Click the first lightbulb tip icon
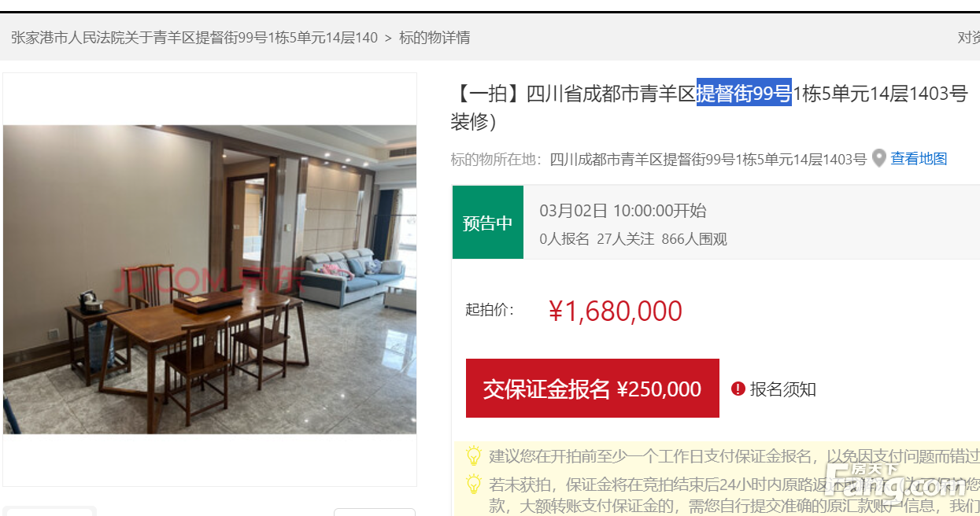This screenshot has height=516, width=980. [473, 455]
